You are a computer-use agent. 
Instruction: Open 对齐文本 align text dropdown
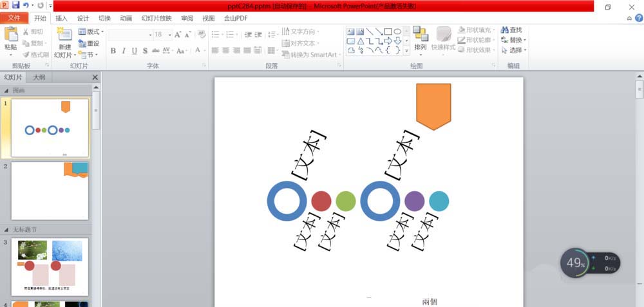coord(301,43)
